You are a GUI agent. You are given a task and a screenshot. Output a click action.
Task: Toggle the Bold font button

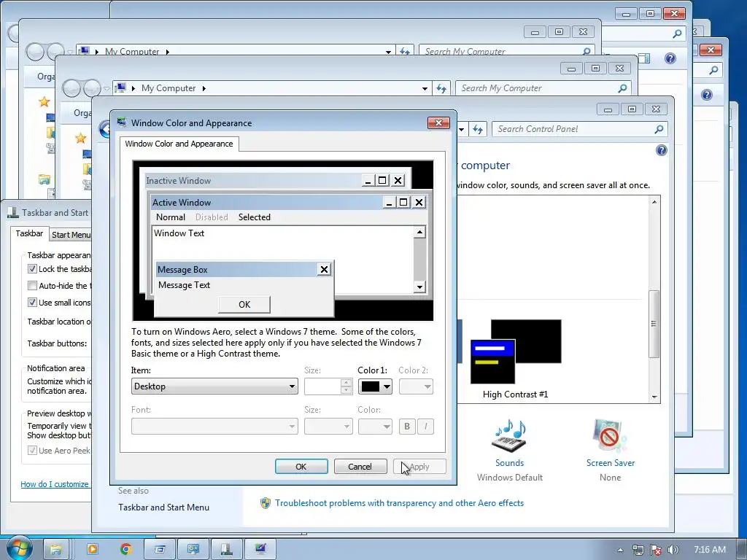tap(407, 426)
